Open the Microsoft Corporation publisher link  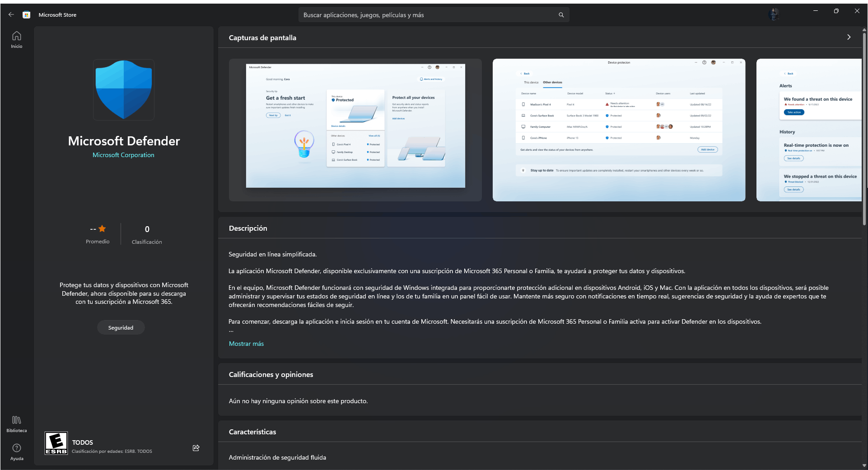(123, 155)
